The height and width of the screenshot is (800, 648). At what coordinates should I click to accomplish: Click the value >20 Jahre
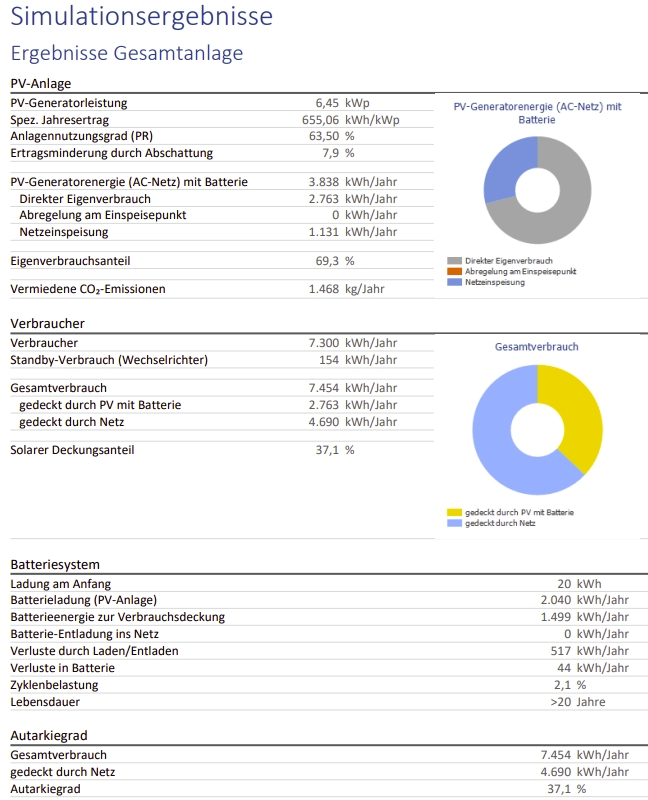click(x=578, y=703)
